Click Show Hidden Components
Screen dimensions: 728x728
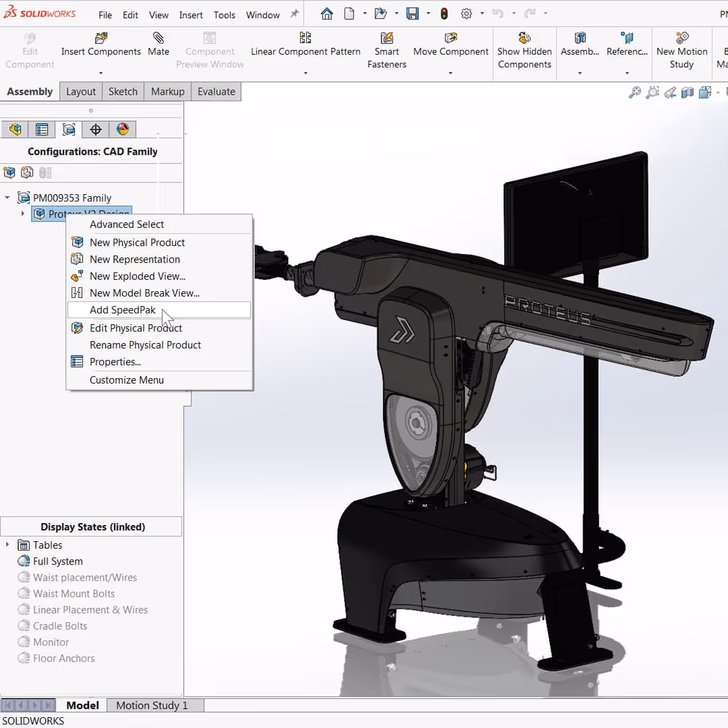524,51
